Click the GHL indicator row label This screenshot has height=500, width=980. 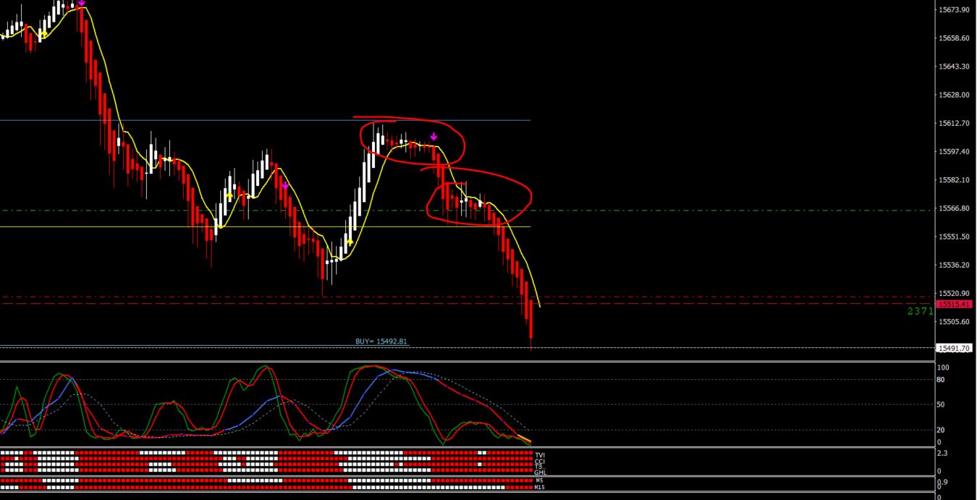tap(540, 473)
